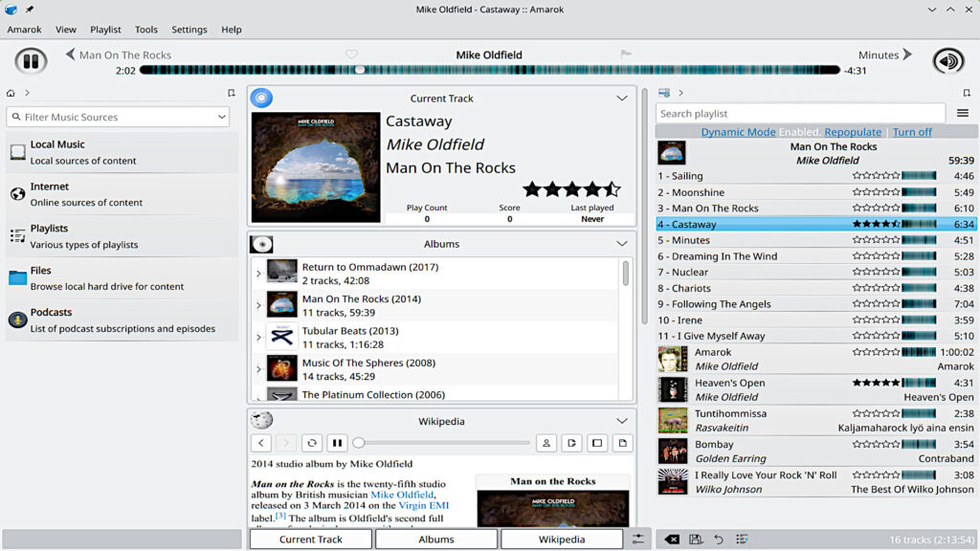Open the volume control speaker icon
This screenshot has height=551, width=980.
[948, 61]
